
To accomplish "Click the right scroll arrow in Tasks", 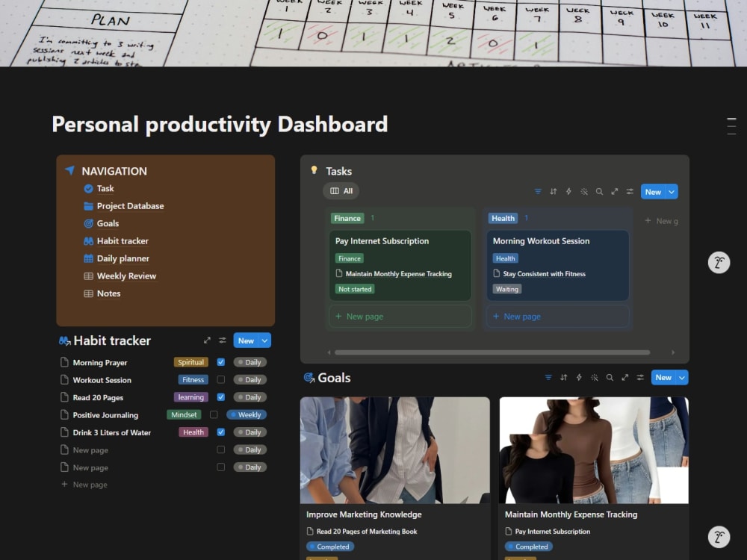I will [x=673, y=352].
